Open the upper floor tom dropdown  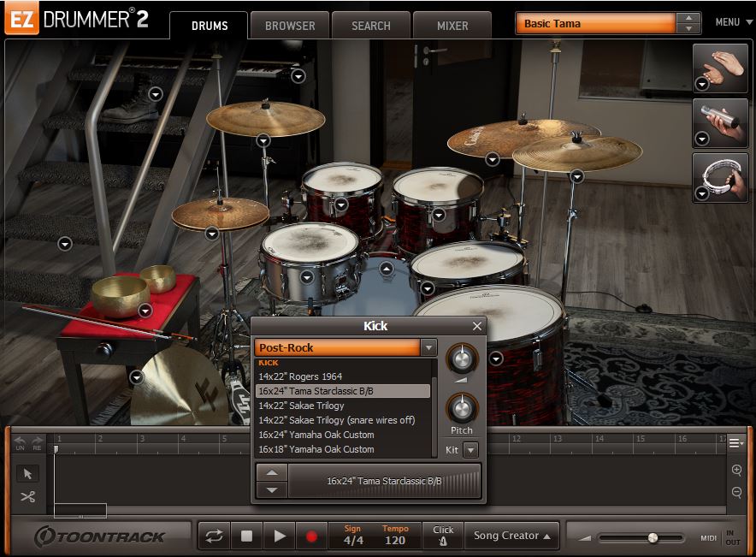coord(428,288)
